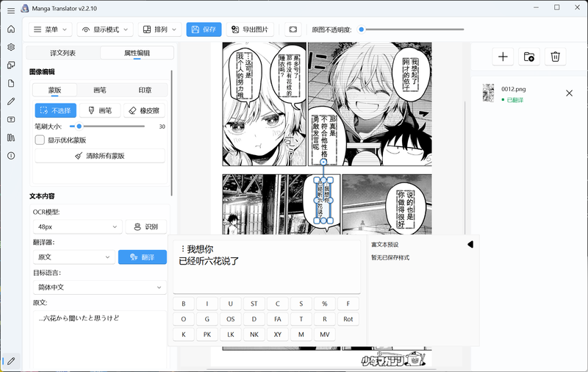Toggle underline with the U button
This screenshot has height=372, width=588.
230,304
